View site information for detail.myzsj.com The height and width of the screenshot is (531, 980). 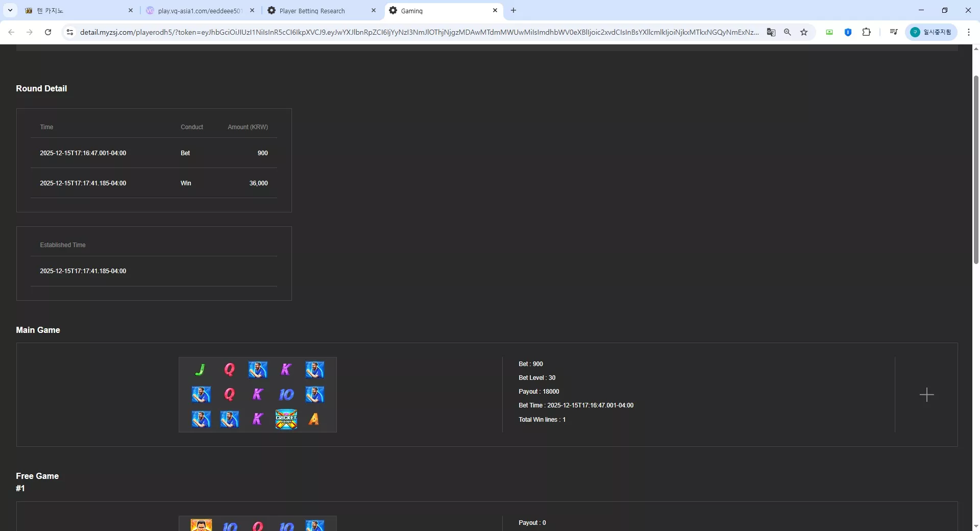(70, 32)
